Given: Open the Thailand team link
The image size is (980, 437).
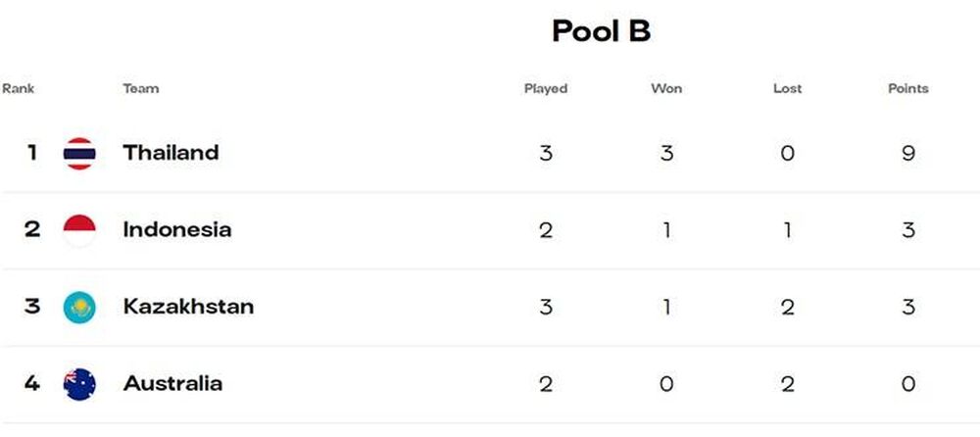Looking at the screenshot, I should [x=171, y=153].
